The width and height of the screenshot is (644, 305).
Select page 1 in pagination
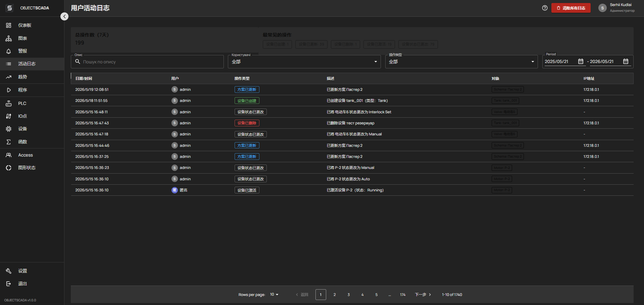tap(321, 295)
